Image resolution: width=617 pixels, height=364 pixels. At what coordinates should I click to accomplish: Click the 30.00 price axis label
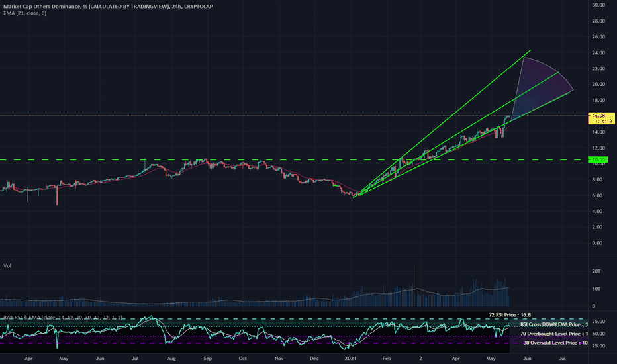tap(598, 5)
